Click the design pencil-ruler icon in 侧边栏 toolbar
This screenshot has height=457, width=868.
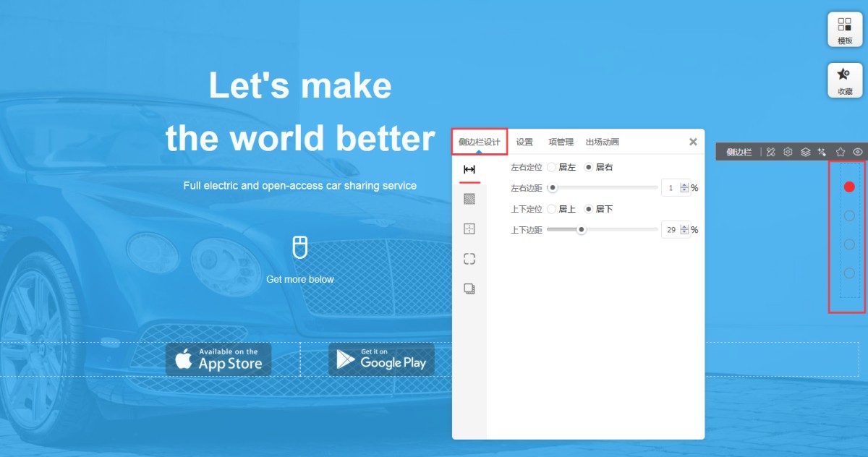click(x=771, y=152)
